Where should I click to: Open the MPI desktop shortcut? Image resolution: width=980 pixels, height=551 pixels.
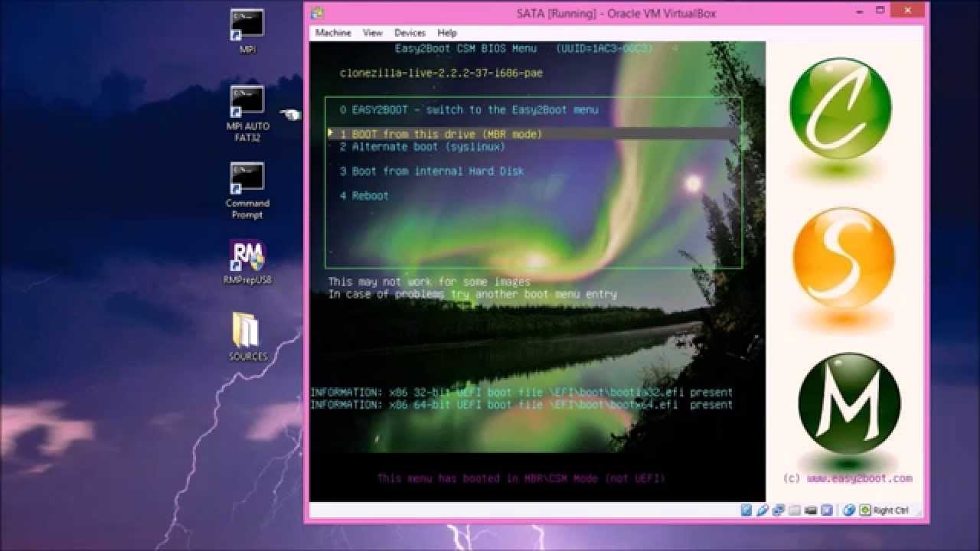coord(247,31)
